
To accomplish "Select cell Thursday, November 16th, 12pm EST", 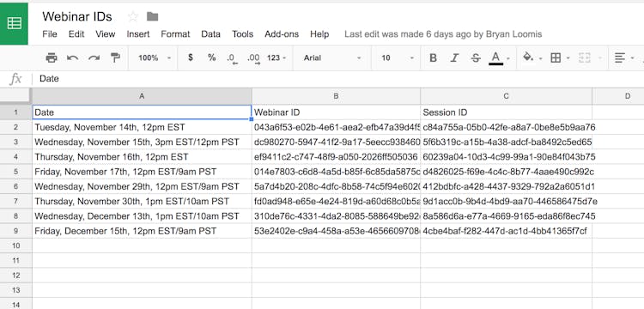I will tap(142, 157).
